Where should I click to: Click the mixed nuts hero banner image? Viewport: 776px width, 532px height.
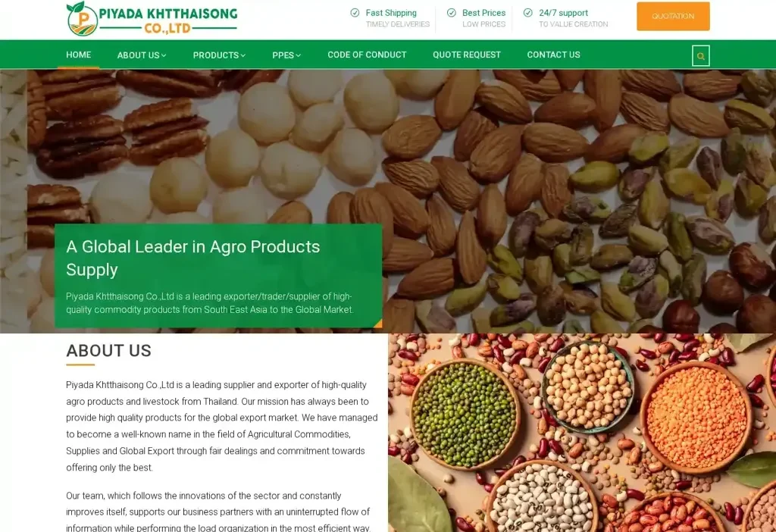tap(388, 201)
